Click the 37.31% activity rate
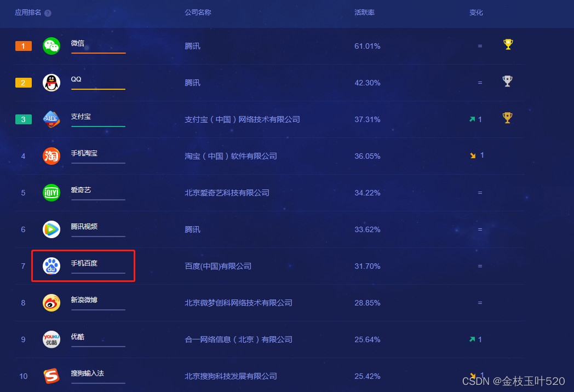The image size is (574, 392). (367, 119)
